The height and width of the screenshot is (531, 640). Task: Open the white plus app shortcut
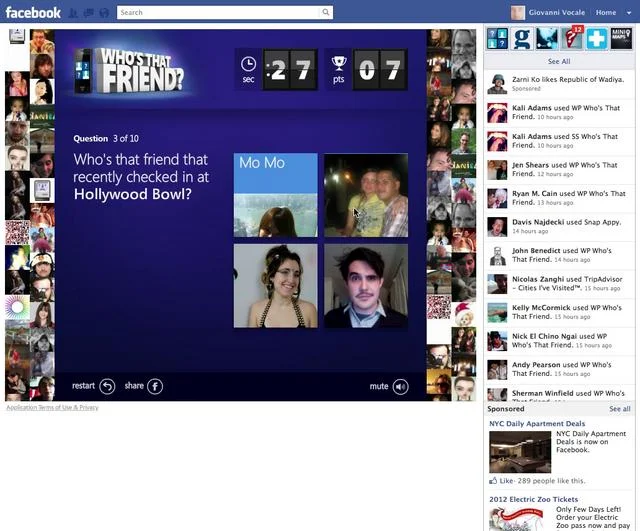(597, 39)
